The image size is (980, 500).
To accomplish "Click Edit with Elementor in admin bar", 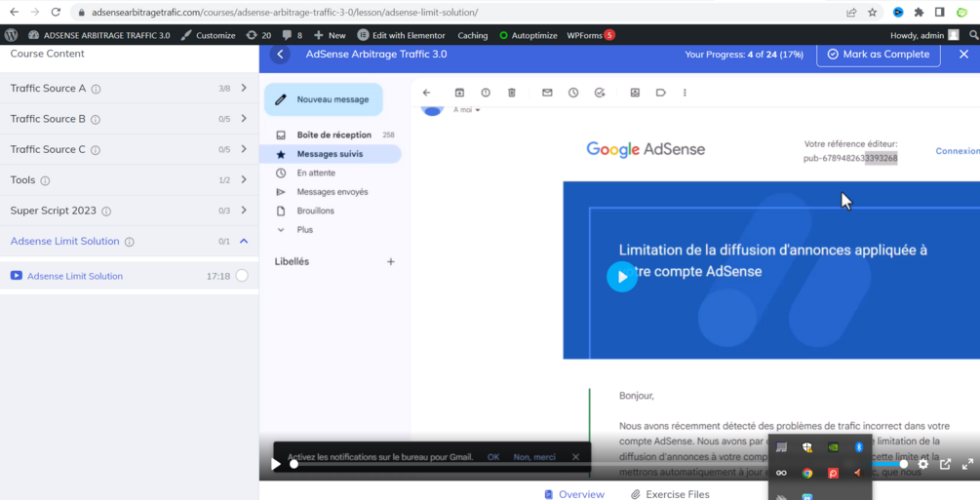I will click(x=401, y=35).
